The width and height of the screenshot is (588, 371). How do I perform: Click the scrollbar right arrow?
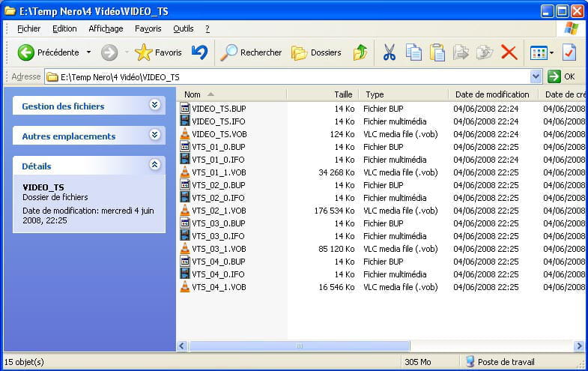click(579, 346)
